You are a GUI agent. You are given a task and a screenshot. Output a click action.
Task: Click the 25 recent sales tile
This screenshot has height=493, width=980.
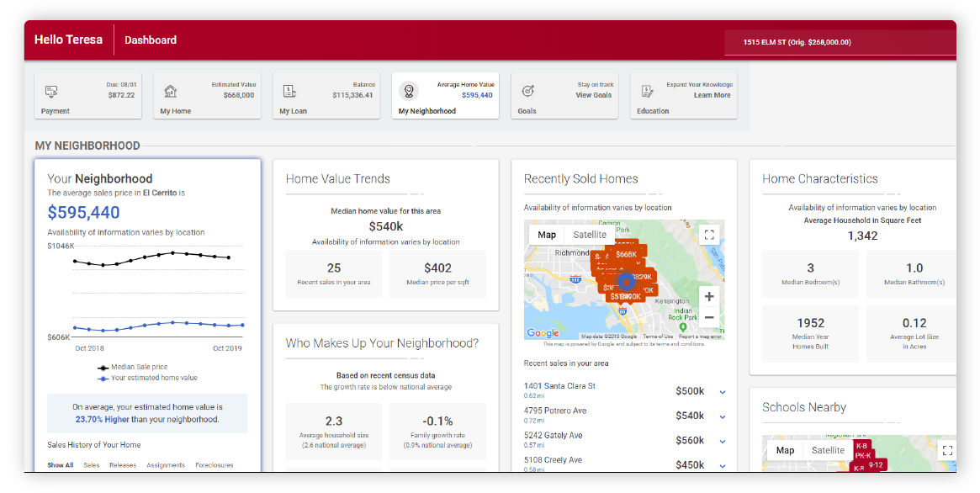click(334, 274)
